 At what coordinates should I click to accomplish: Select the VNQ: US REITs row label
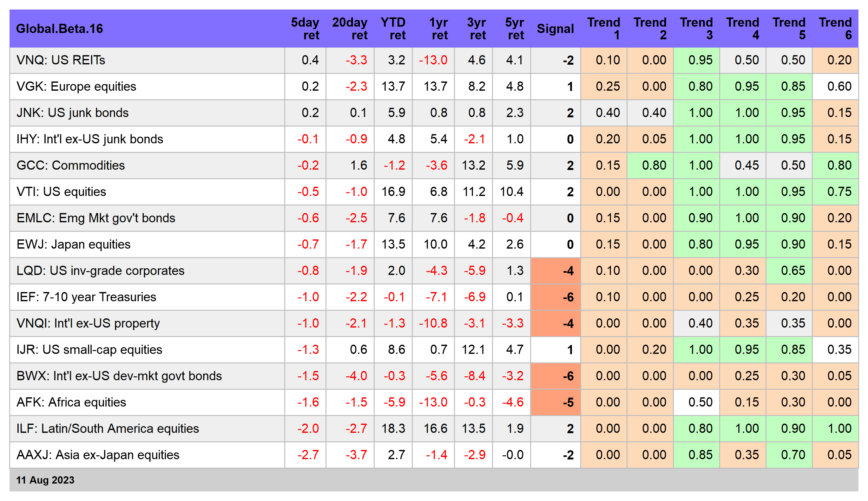[61, 60]
